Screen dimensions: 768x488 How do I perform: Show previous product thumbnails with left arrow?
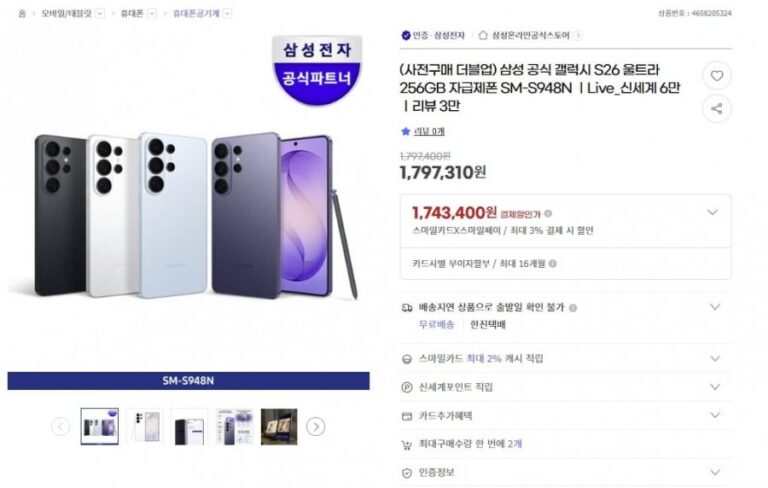tap(61, 427)
